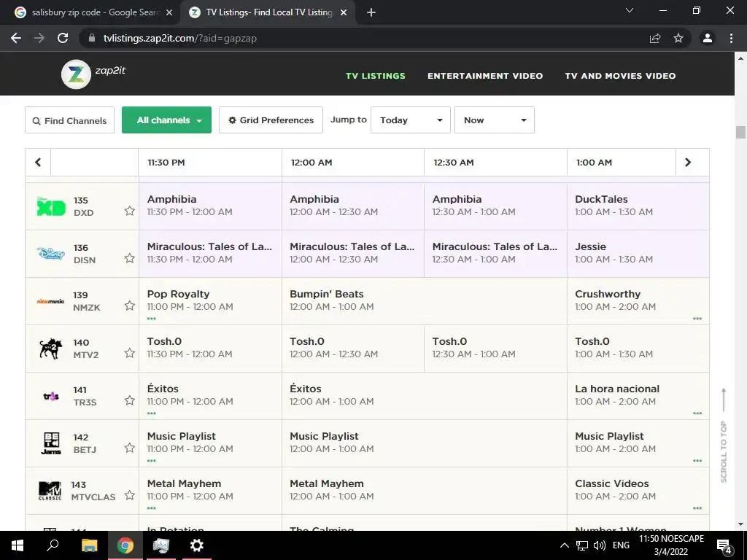Open the notification center icon
Screen dimensions: 747x560
click(724, 545)
